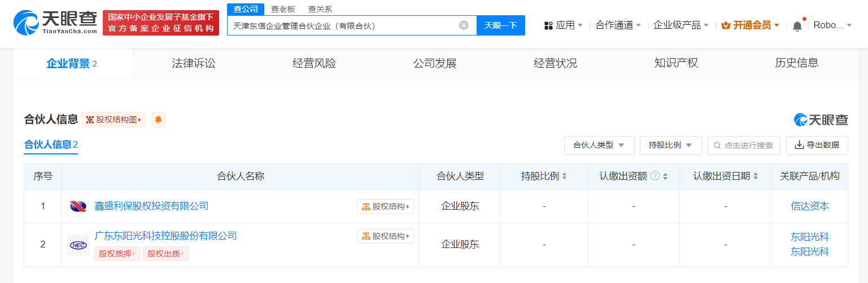Open 鑫盛利保股权投资有限公司 link

click(151, 206)
